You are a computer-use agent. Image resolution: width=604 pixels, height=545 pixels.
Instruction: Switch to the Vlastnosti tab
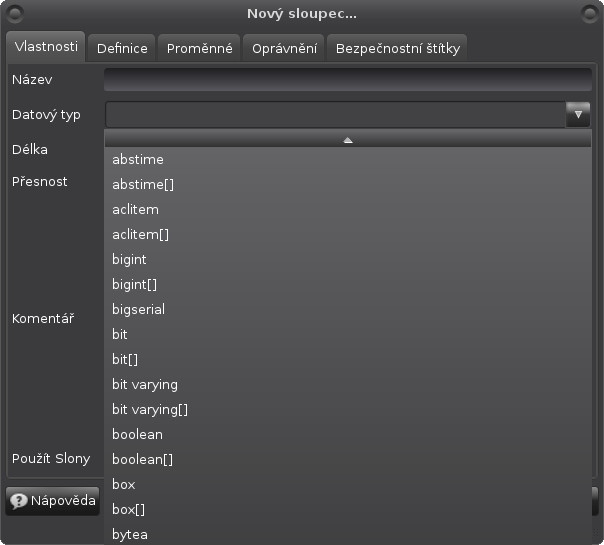pos(46,47)
